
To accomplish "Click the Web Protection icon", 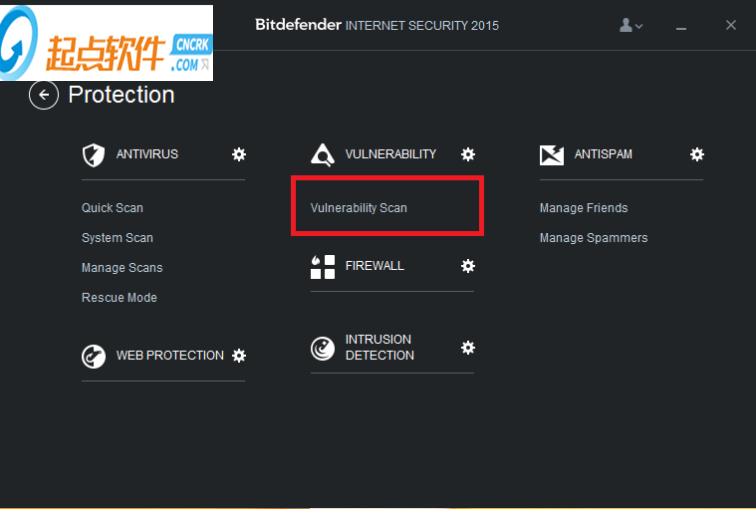I will (93, 356).
